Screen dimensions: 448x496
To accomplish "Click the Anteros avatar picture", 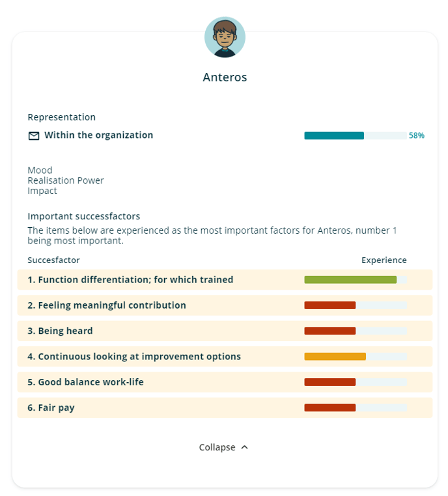I will click(x=225, y=37).
